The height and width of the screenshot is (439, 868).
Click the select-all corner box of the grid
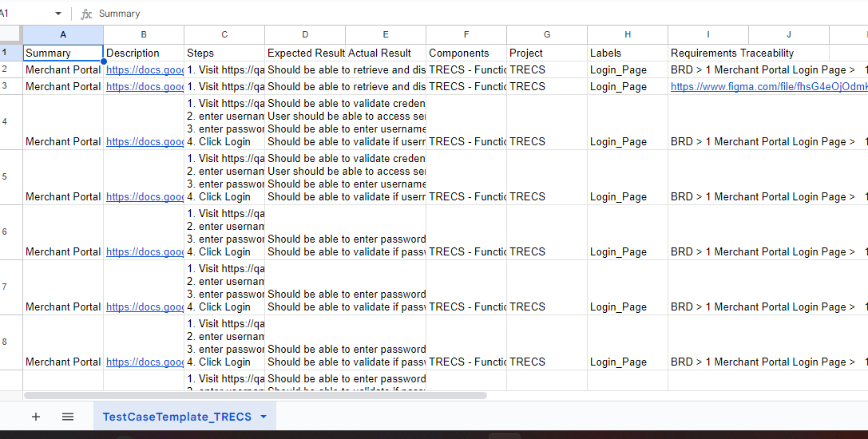10,34
